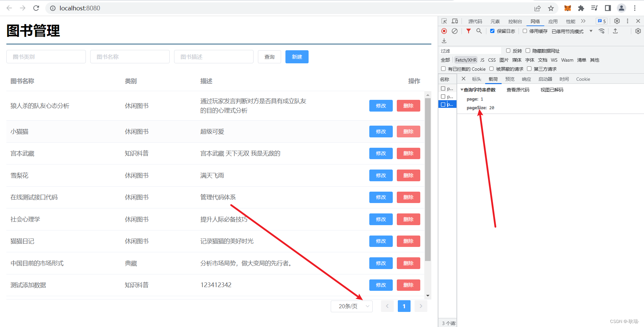This screenshot has height=327, width=644.
Task: Switch to the 控制台 DevTools tab
Action: click(515, 21)
